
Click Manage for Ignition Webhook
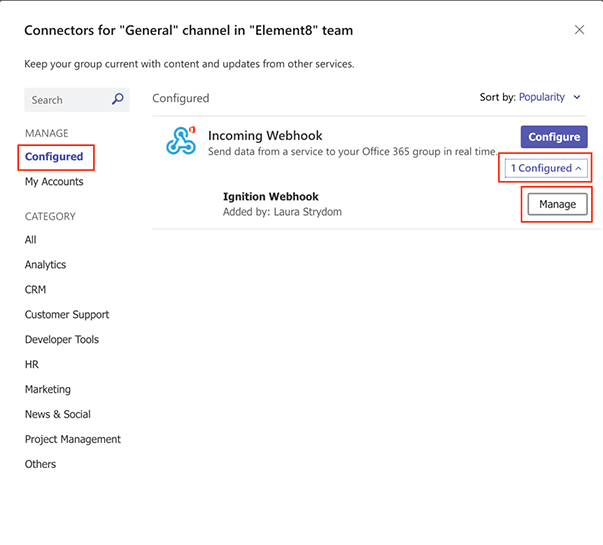point(557,204)
